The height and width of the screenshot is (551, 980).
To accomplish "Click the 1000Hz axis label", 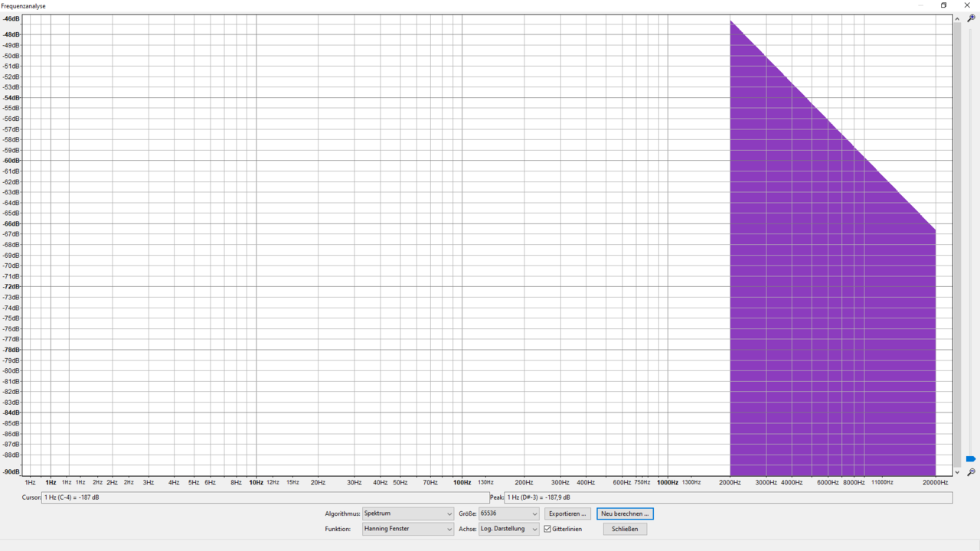I will [668, 482].
